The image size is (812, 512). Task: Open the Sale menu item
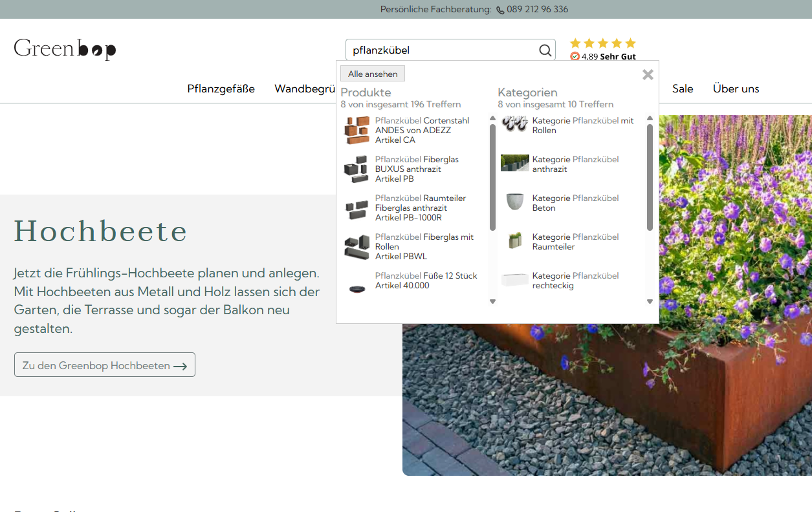pyautogui.click(x=683, y=89)
